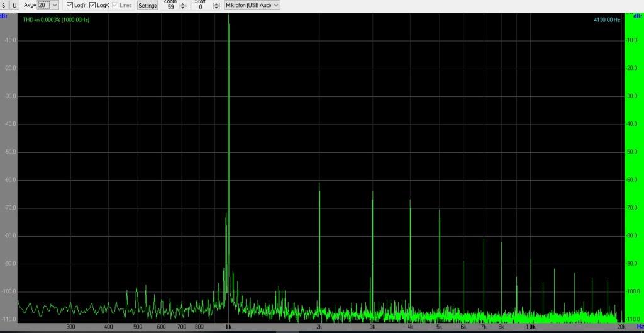The height and width of the screenshot is (333, 644).
Task: Open the Mikrofon USB Audio input dropdown
Action: [252, 5]
